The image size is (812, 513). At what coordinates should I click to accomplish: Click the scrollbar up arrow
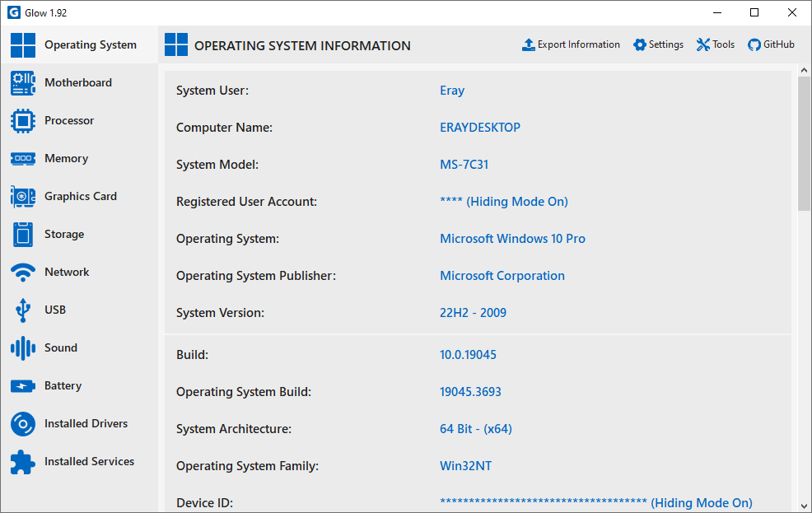click(x=804, y=70)
